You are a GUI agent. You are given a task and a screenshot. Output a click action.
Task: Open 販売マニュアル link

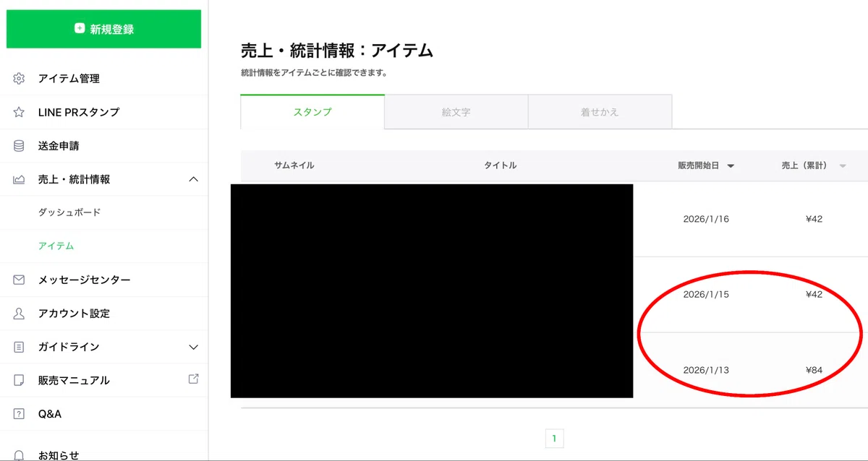[74, 380]
